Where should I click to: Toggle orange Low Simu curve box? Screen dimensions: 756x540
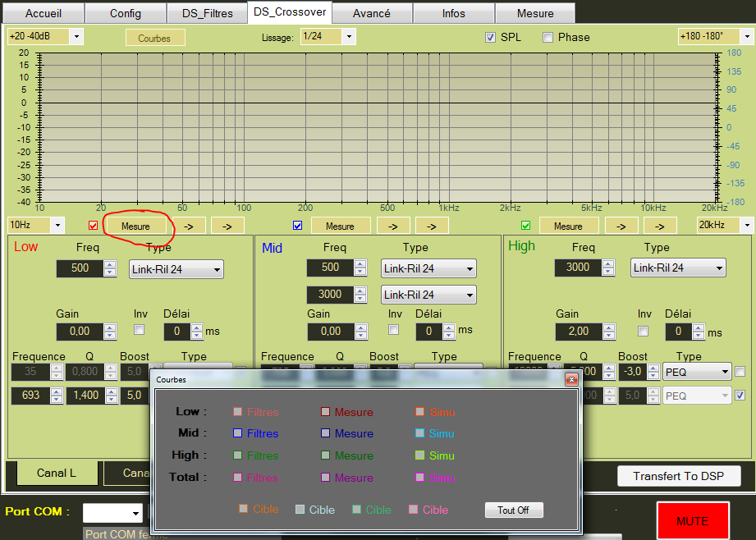pyautogui.click(x=419, y=412)
